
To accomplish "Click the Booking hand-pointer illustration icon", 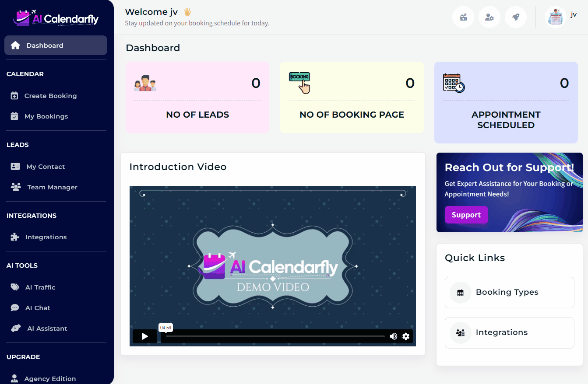I will tap(299, 83).
